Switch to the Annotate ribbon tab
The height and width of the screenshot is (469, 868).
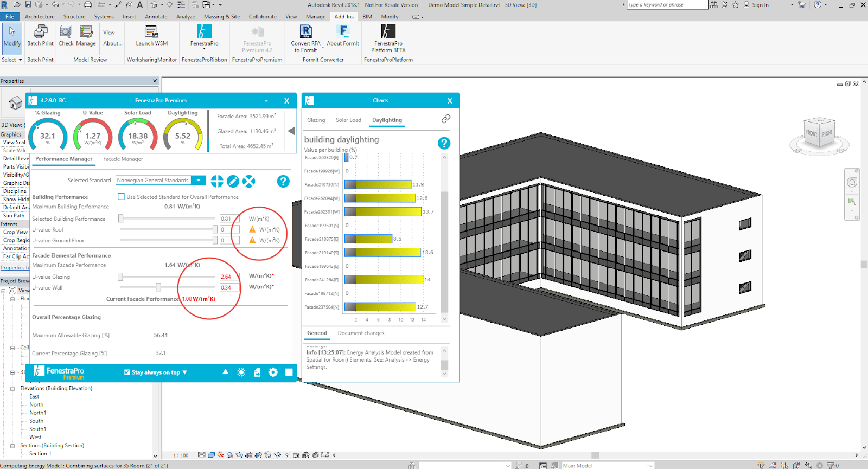(156, 17)
